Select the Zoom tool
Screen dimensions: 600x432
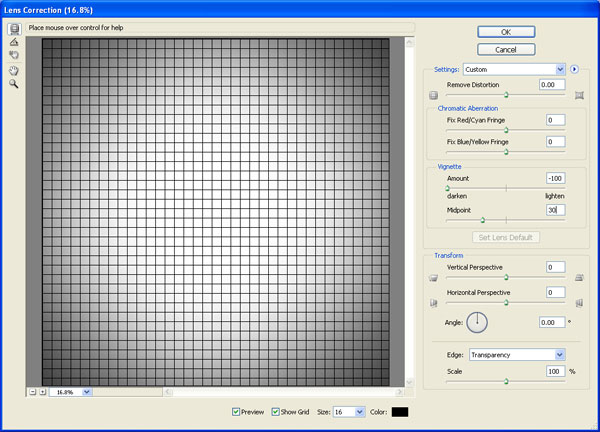coord(14,84)
